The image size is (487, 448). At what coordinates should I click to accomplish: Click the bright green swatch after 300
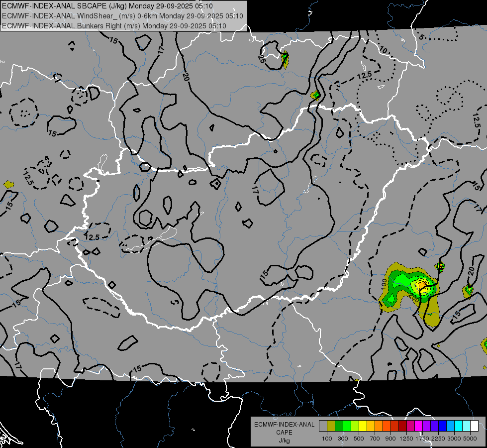(x=347, y=426)
